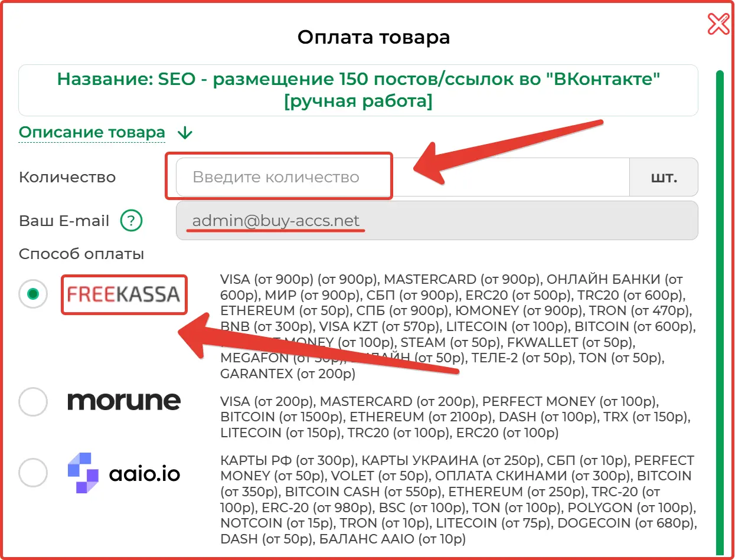Viewport: 735px width, 560px height.
Task: Click the FREEKASSA logo
Action: [124, 294]
